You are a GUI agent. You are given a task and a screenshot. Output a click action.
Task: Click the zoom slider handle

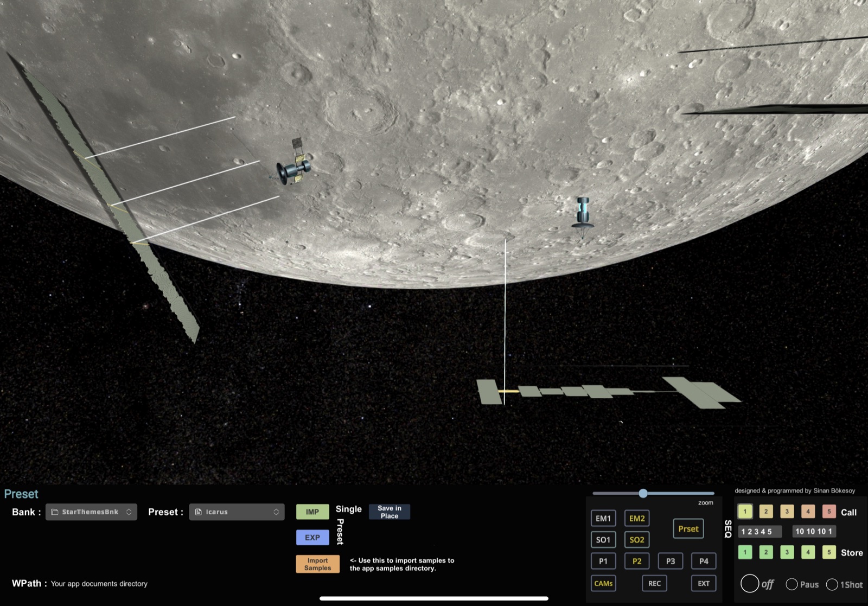pos(643,493)
